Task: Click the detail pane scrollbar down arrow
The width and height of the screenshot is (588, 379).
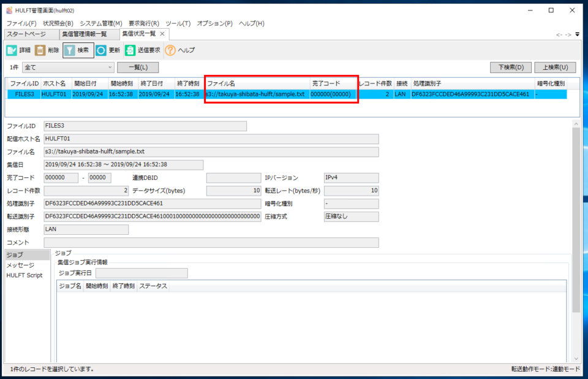Action: click(x=576, y=359)
